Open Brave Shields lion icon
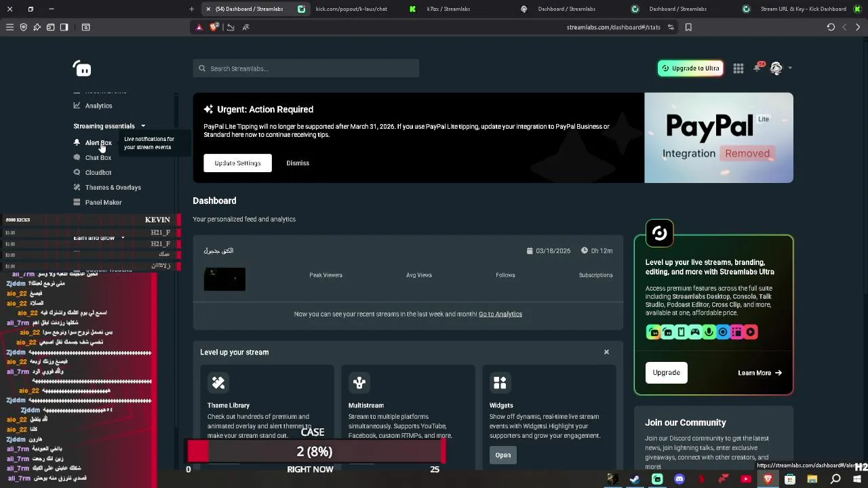Screen dimensions: 868x488 coord(214,27)
